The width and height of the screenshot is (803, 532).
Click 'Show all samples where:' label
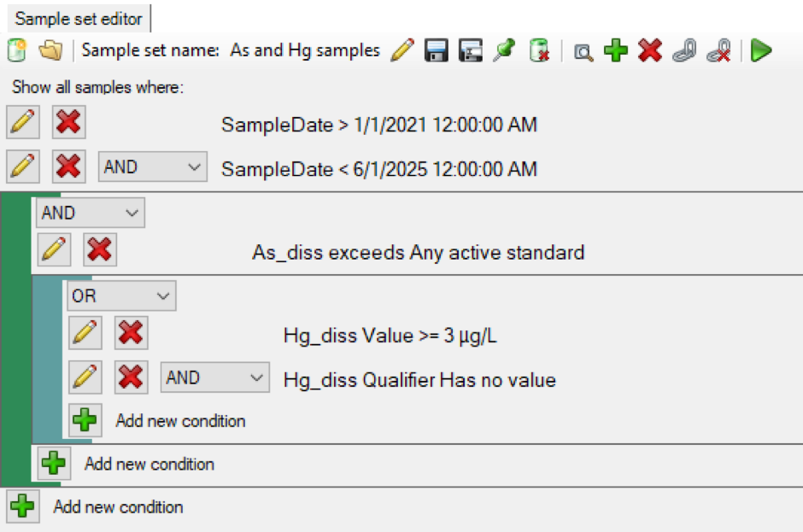pos(98,87)
